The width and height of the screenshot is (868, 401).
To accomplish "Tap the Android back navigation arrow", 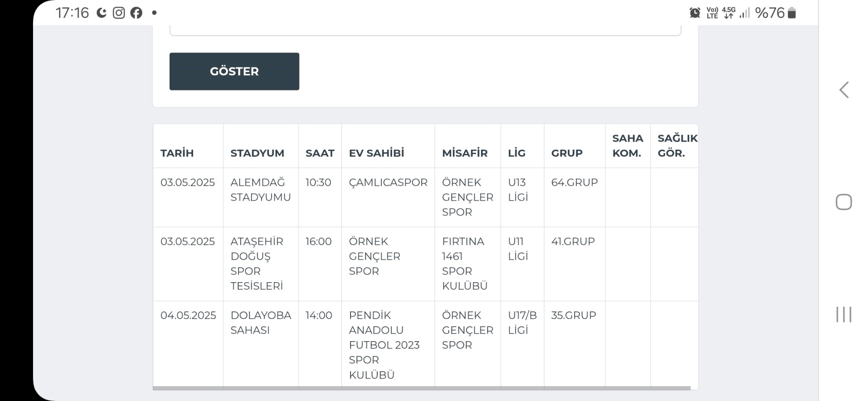I will [844, 90].
